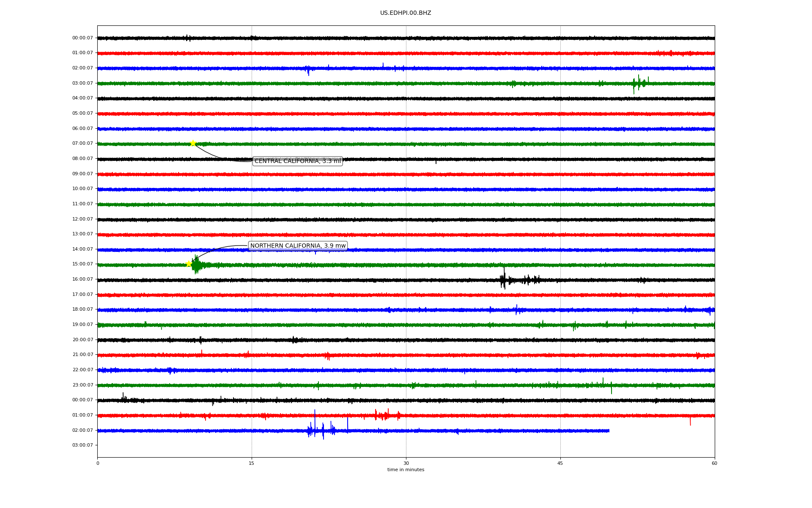Viewport: 812px width, 508px height.
Task: Click the 'time in minutes' axis label
Action: 405,470
